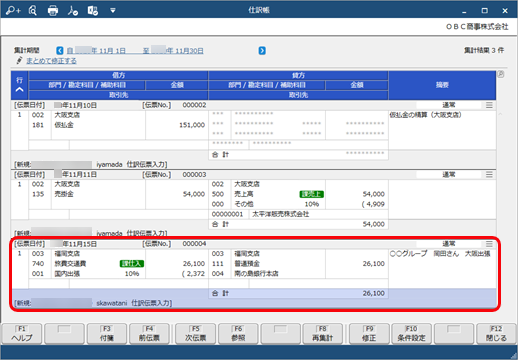Select 太平洋販売株式会社 customer cell
The height and width of the screenshot is (360, 518).
(x=281, y=214)
